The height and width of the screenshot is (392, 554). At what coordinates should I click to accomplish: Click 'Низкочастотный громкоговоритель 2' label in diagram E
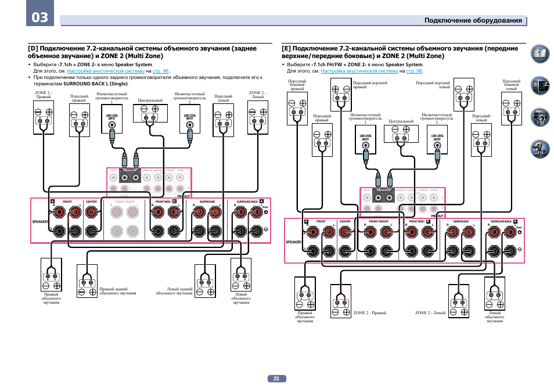point(437,118)
